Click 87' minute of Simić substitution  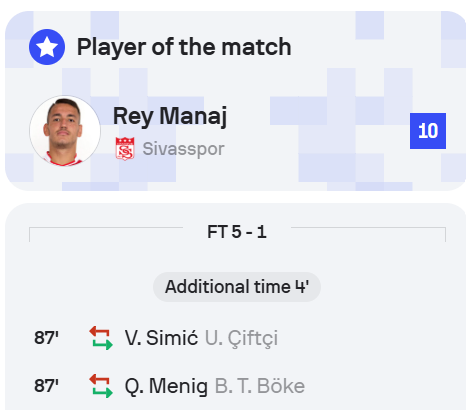tap(46, 338)
